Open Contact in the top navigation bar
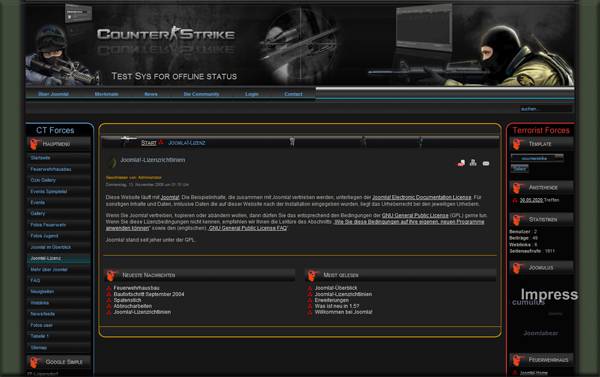Screen dimensions: 600x377 (x=293, y=94)
